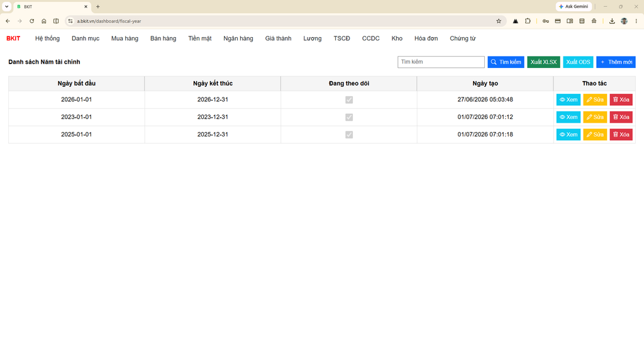Close the BKIT browser tab
Image resolution: width=644 pixels, height=346 pixels.
coord(86,6)
